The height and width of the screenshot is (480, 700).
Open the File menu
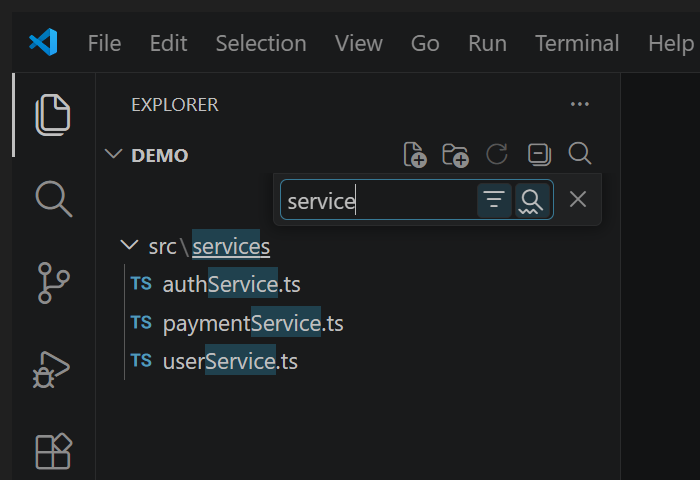pos(104,43)
